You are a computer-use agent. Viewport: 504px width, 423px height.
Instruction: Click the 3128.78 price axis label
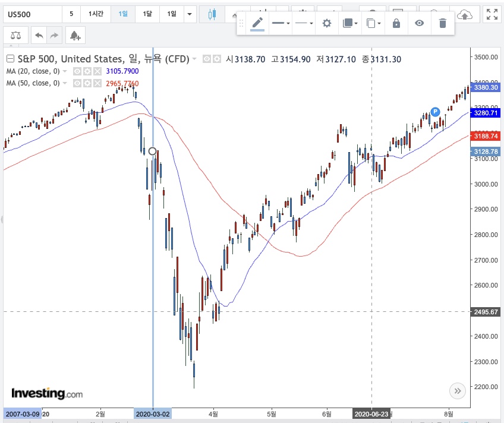tap(486, 151)
